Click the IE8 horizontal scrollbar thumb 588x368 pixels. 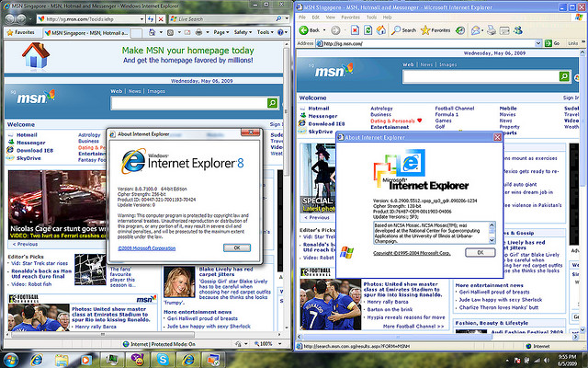(x=103, y=335)
